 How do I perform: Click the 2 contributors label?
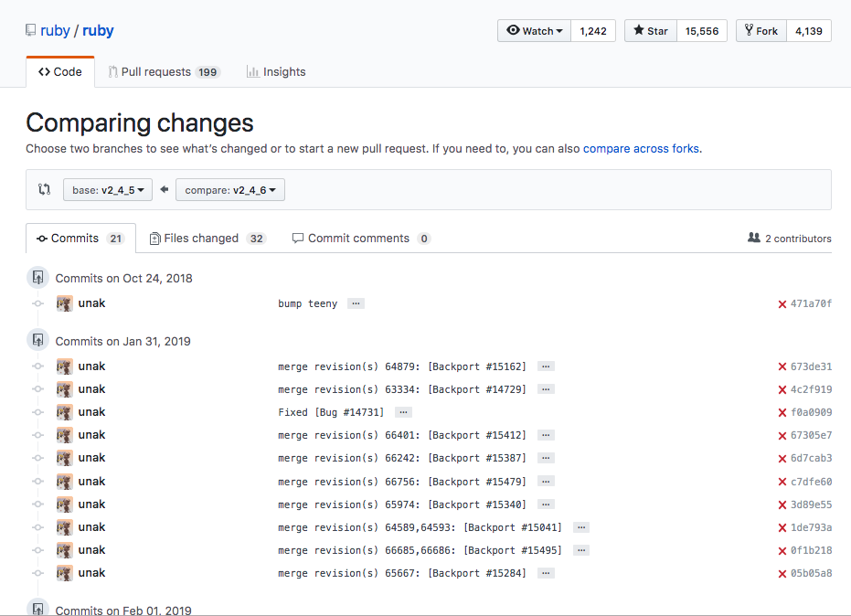[x=790, y=239]
